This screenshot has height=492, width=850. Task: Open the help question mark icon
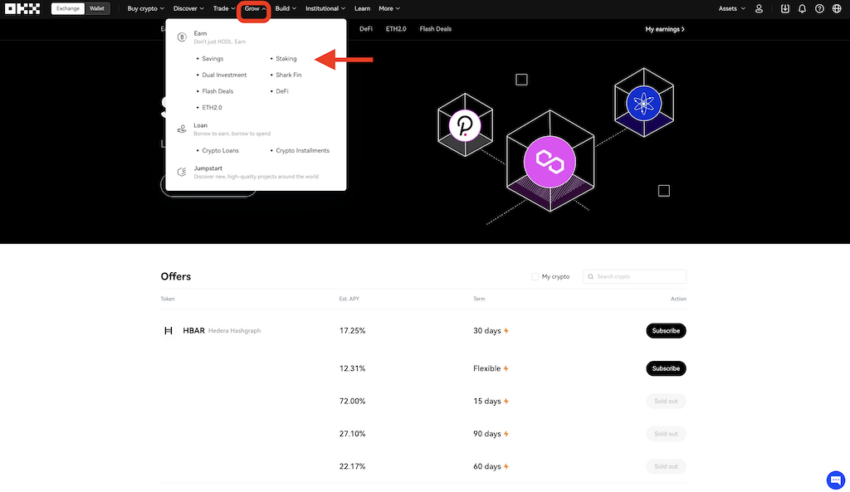tap(820, 9)
